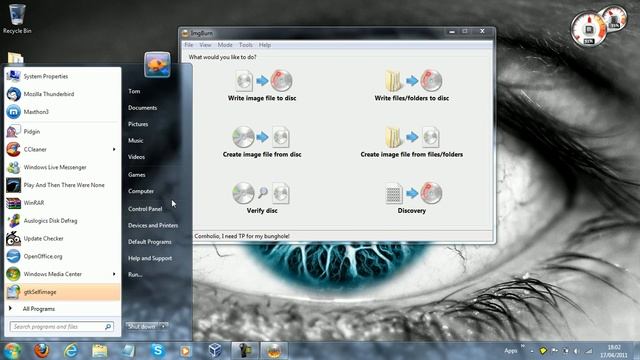Open Games from Start menu

(137, 175)
